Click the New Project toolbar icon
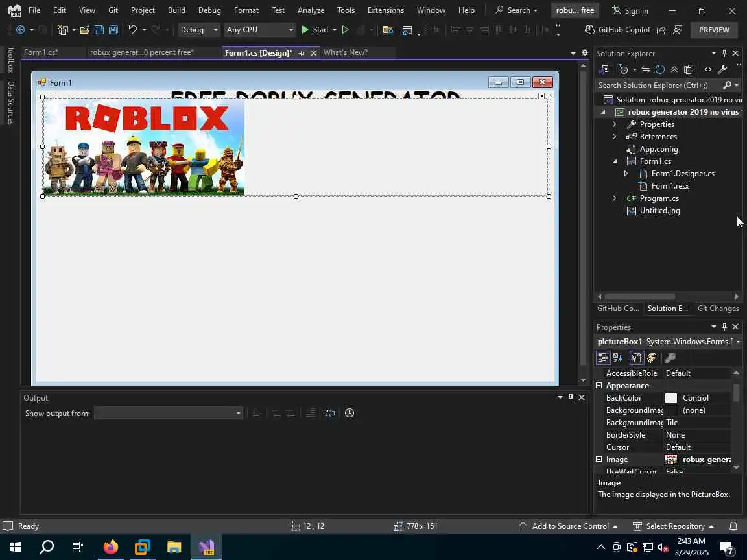 [62, 30]
